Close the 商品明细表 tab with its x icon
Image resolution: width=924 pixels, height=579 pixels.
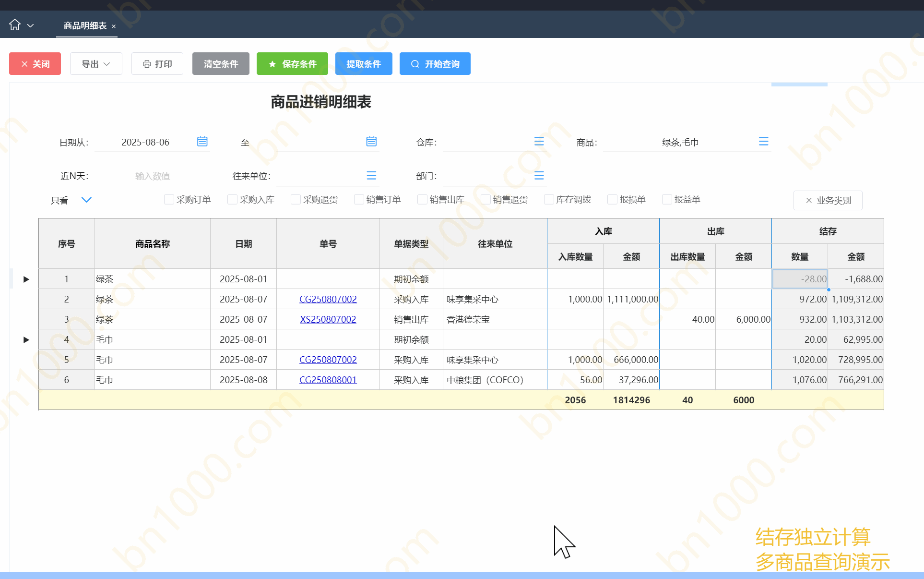(x=114, y=26)
